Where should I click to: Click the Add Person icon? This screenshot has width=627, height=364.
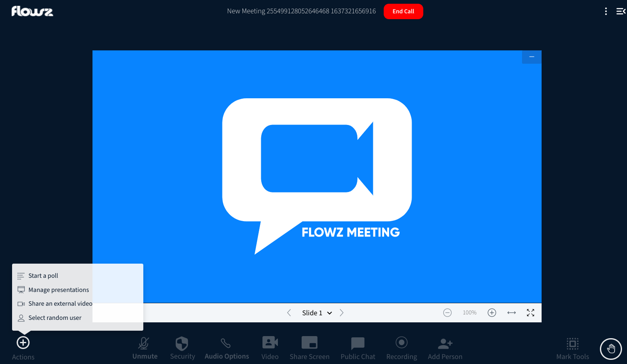[x=445, y=343]
